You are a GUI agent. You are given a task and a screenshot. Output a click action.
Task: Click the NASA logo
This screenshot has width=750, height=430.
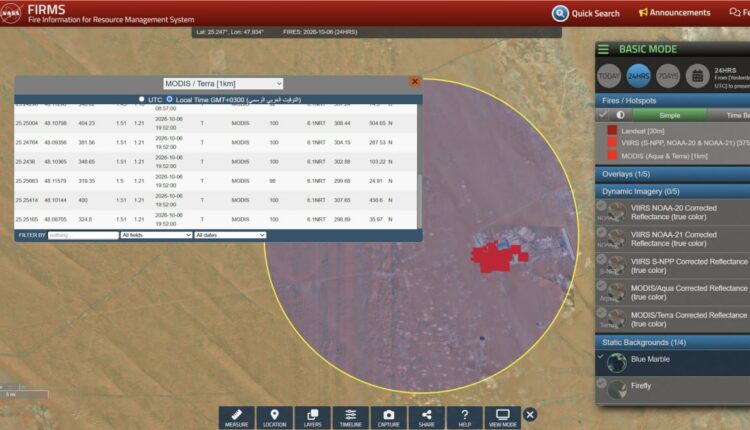click(11, 13)
